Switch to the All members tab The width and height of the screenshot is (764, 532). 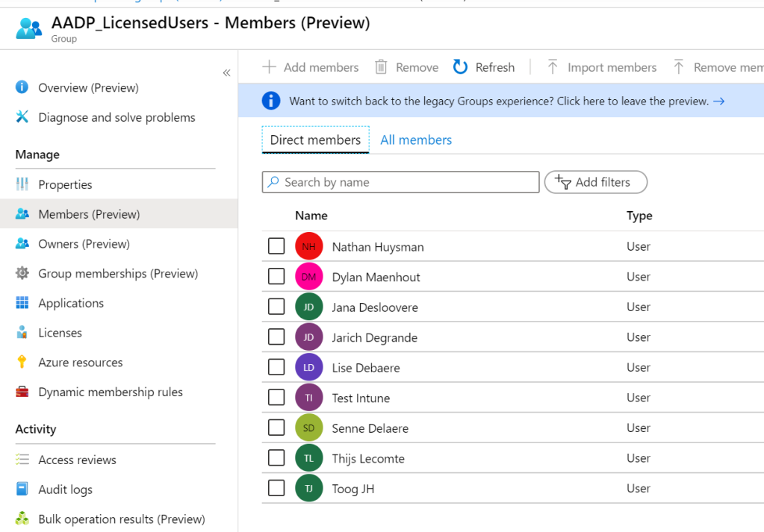(416, 140)
